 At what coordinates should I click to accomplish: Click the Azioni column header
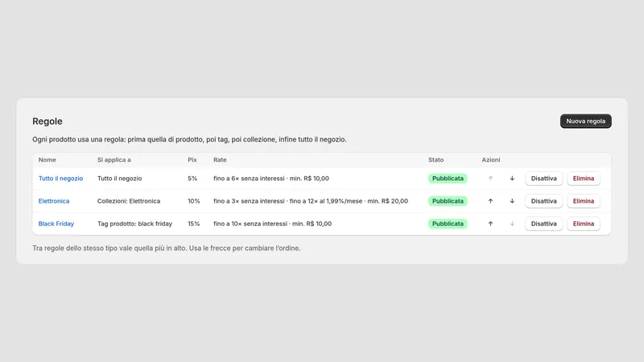[491, 159]
